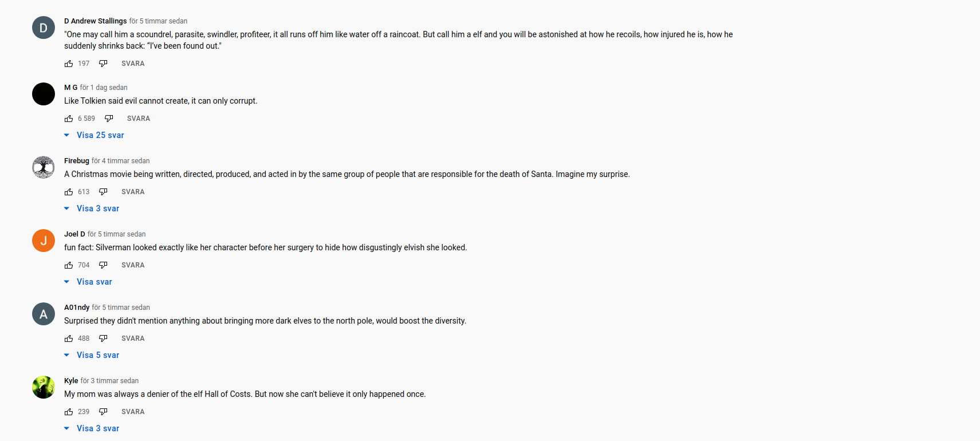980x441 pixels.
Task: Expand Visa 25 svar replies
Action: (94, 135)
